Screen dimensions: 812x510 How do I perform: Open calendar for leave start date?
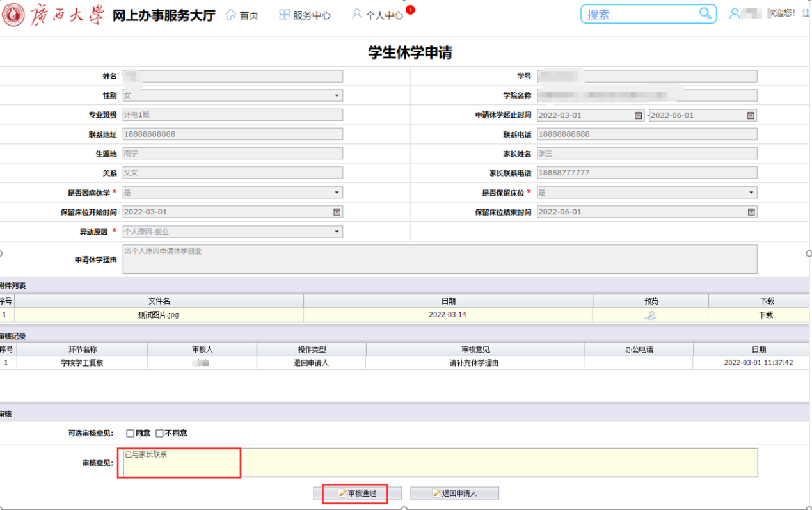click(x=638, y=116)
